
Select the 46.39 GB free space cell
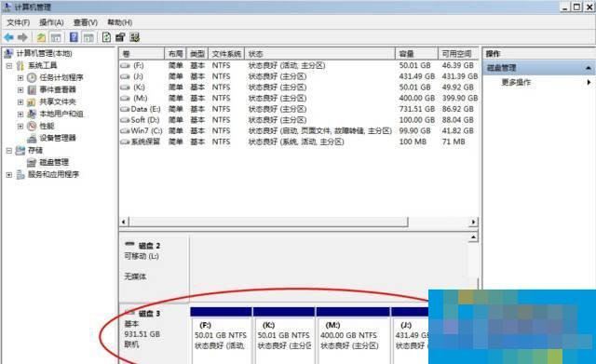pos(457,65)
